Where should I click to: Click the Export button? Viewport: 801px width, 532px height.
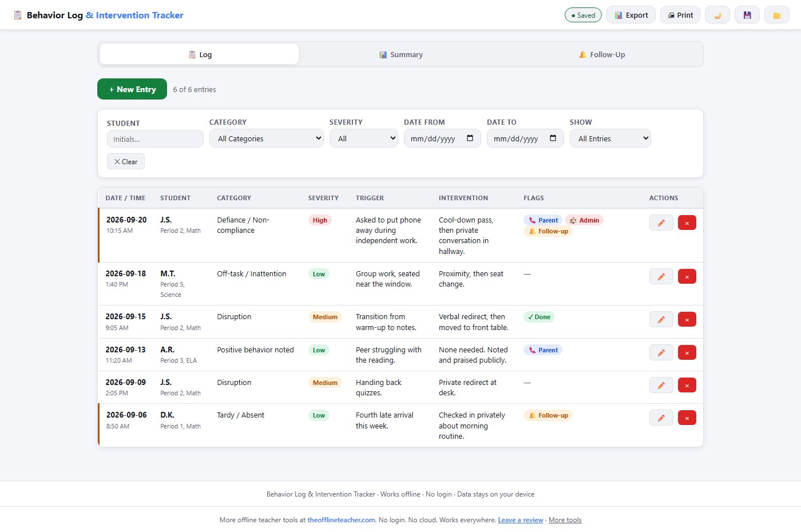point(631,15)
